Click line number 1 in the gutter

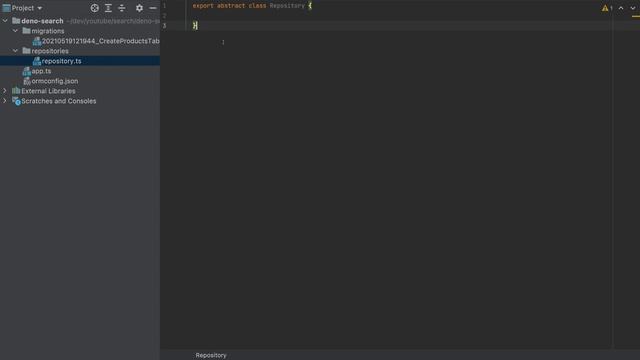[x=164, y=6]
